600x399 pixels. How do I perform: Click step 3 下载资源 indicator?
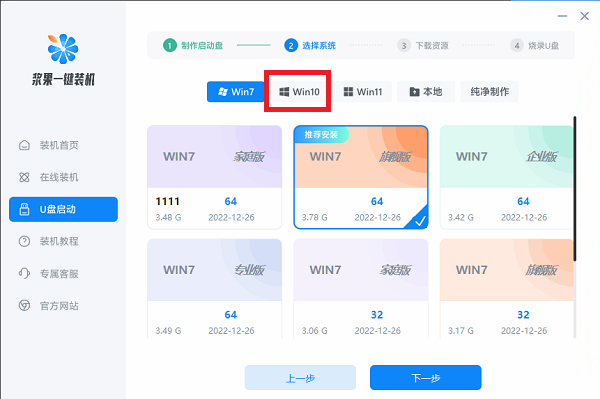pos(423,46)
